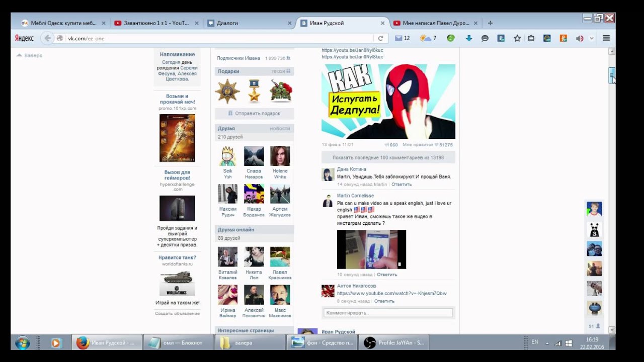This screenshot has height=362, width=644.
Task: Open the phone video in Martin's comment
Action: tap(371, 249)
